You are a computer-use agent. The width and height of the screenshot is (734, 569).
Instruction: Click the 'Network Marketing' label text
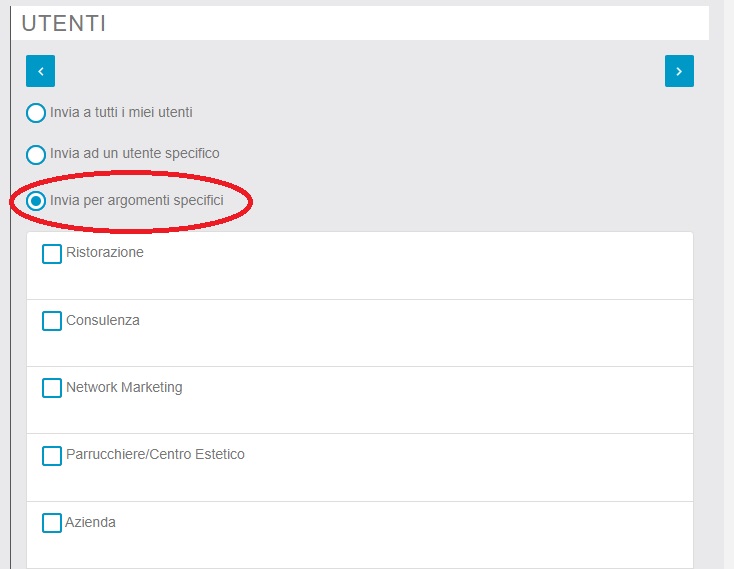tap(124, 387)
